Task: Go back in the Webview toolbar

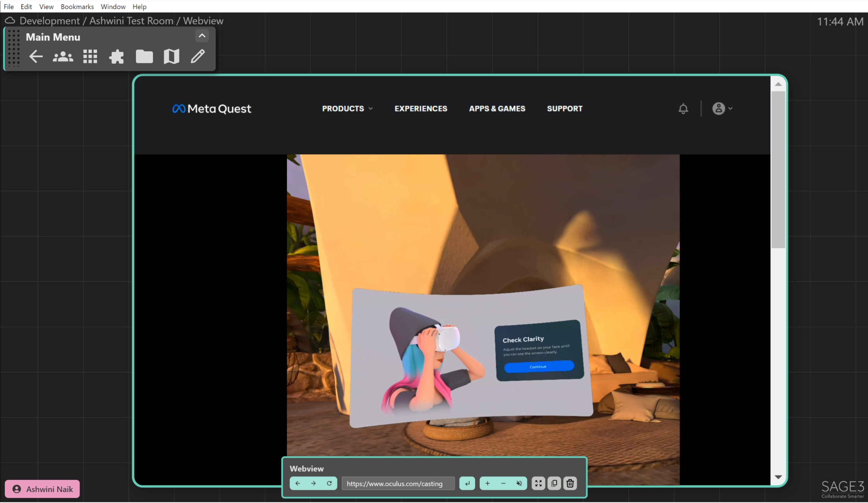Action: (x=298, y=484)
